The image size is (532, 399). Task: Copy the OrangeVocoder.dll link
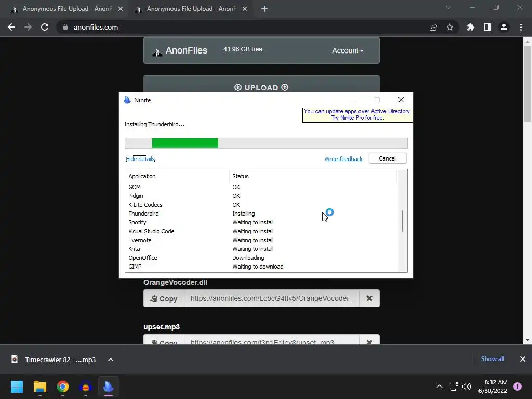click(x=164, y=299)
